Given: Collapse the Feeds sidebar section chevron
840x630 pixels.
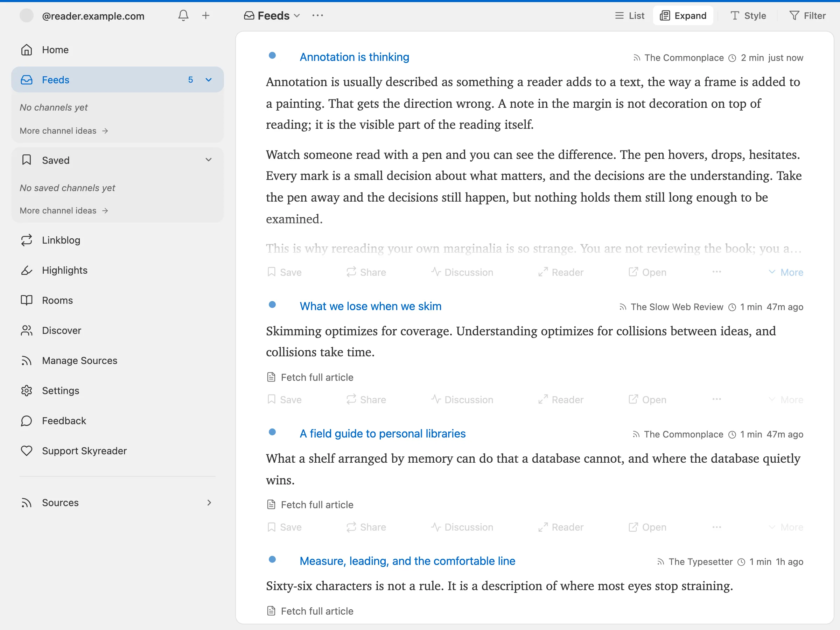Looking at the screenshot, I should 209,80.
